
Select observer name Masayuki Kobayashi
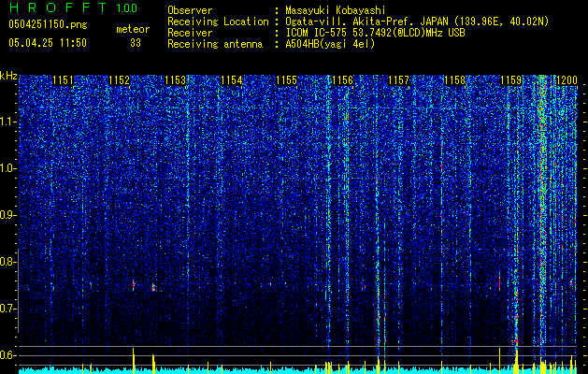[x=336, y=11]
